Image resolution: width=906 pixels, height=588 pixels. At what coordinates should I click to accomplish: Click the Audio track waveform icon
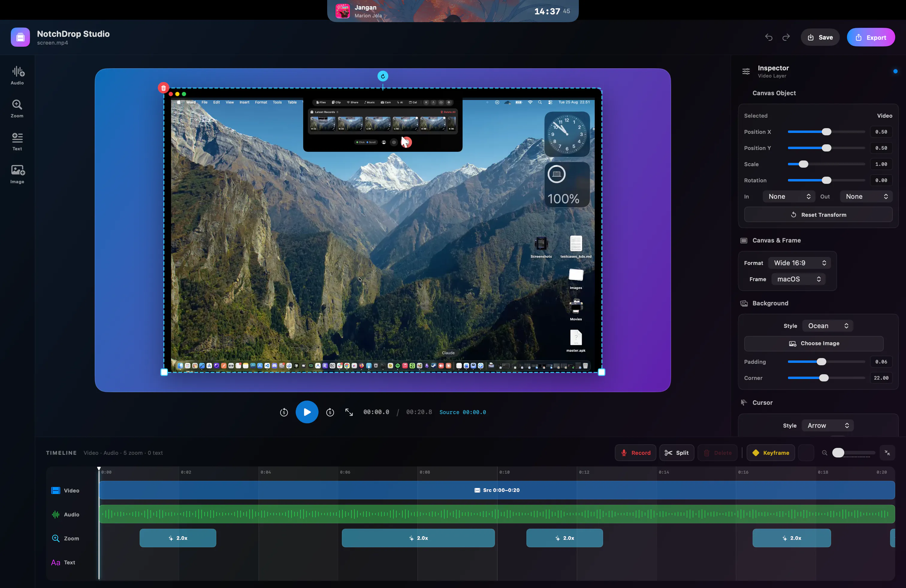56,514
